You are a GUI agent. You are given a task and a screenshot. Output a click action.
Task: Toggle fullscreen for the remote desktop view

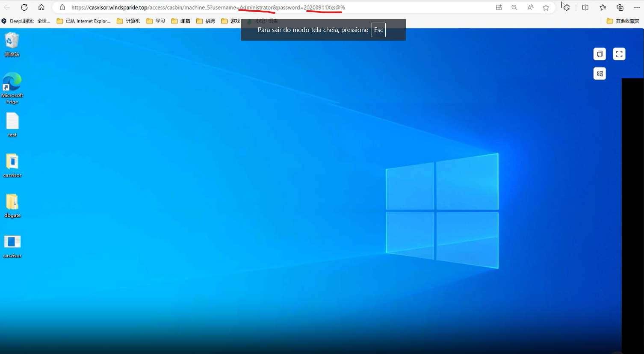pyautogui.click(x=619, y=54)
